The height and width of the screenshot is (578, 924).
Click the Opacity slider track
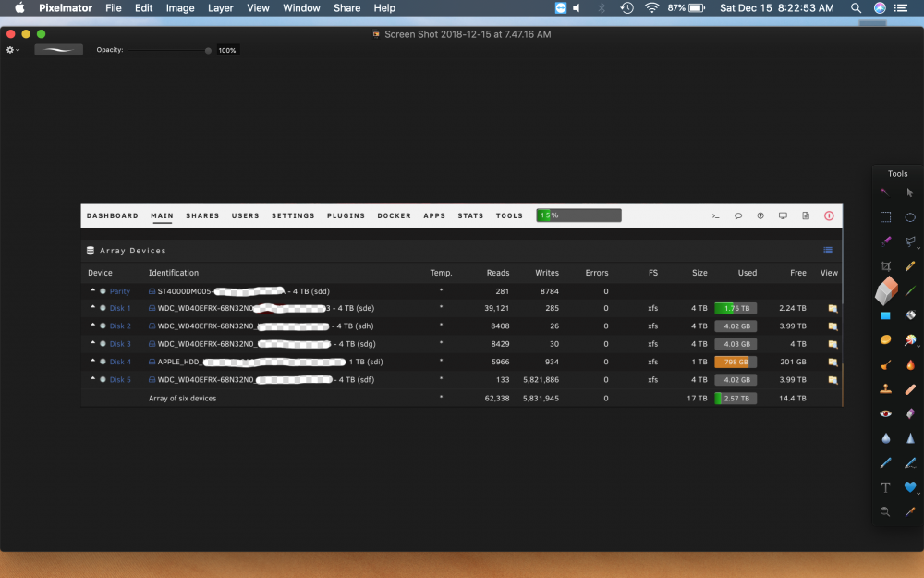coord(170,51)
